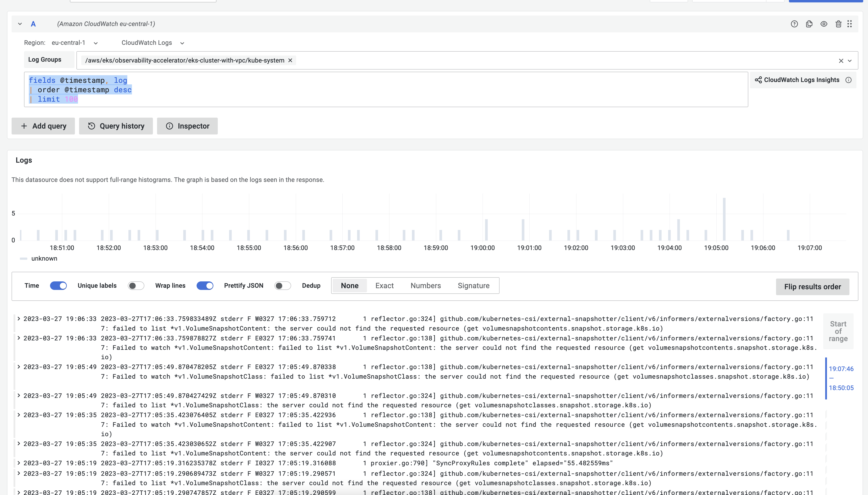Grab the query drag handle dots icon

click(x=849, y=24)
